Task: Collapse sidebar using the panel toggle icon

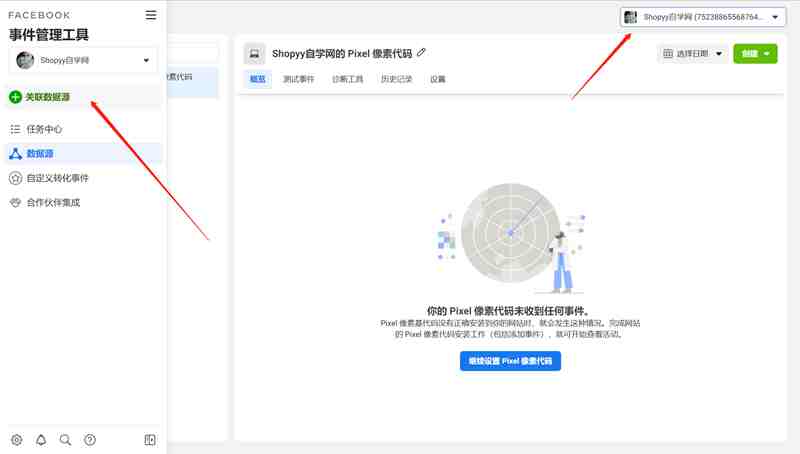Action: click(150, 440)
